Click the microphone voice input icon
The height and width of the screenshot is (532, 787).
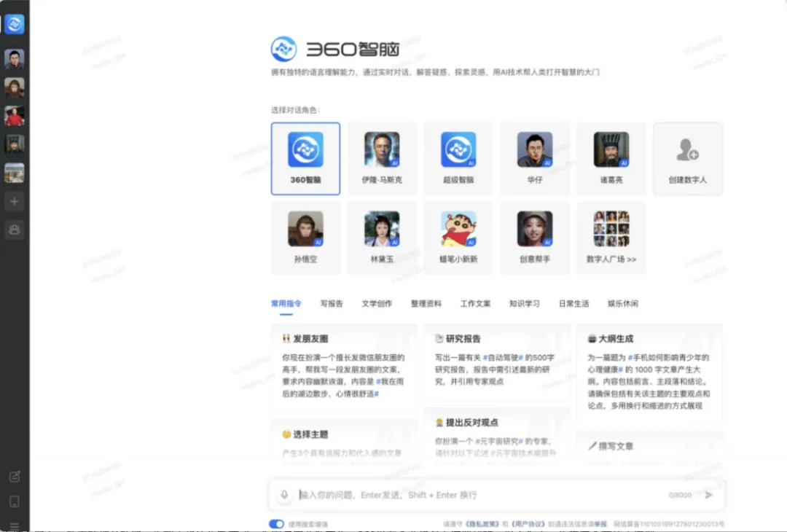click(284, 495)
